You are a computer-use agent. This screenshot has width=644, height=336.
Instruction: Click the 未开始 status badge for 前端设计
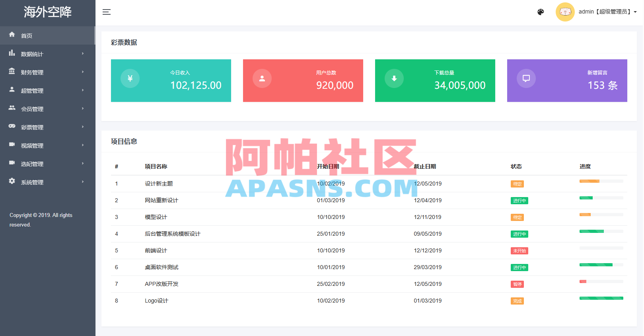point(519,251)
